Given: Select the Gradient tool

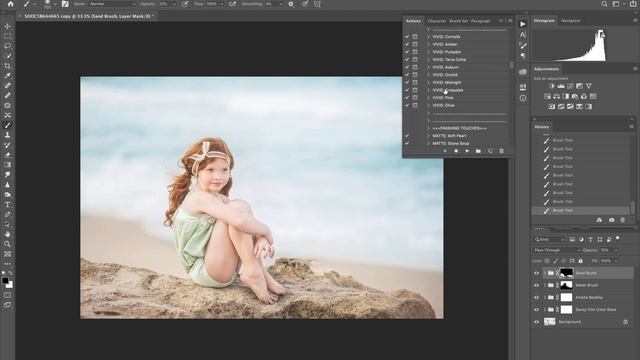Looking at the screenshot, I should 7,165.
